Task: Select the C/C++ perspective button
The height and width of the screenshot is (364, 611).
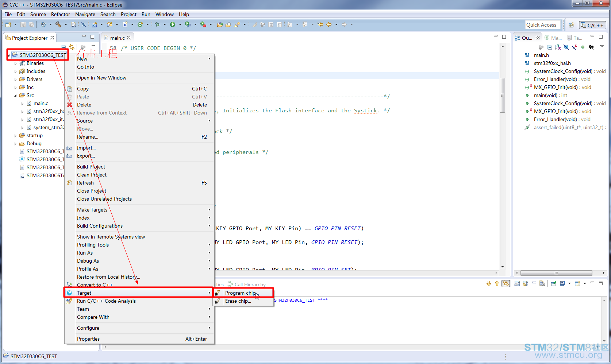Action: [592, 25]
